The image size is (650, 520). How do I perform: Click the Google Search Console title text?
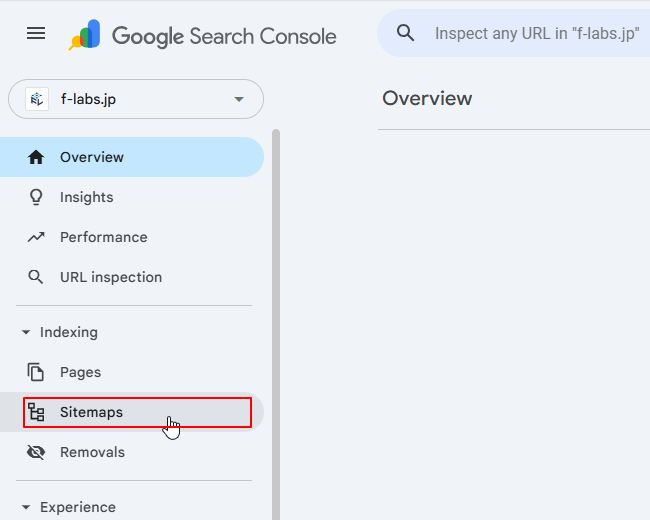click(224, 36)
